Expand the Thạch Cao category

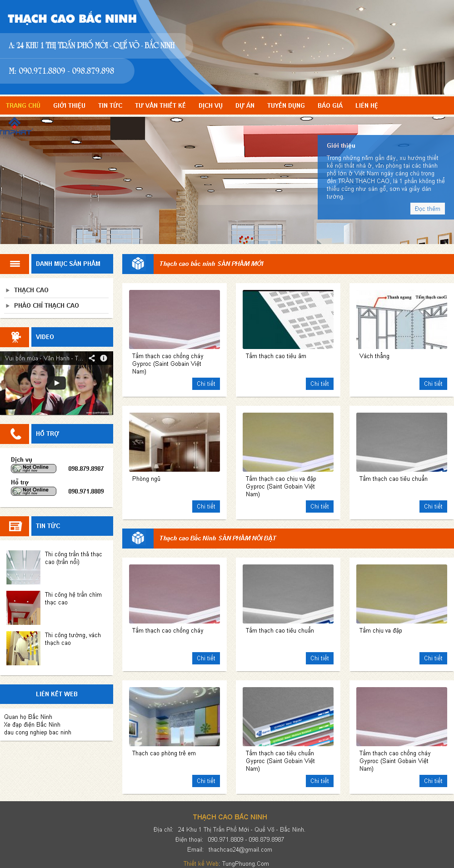pyautogui.click(x=31, y=290)
